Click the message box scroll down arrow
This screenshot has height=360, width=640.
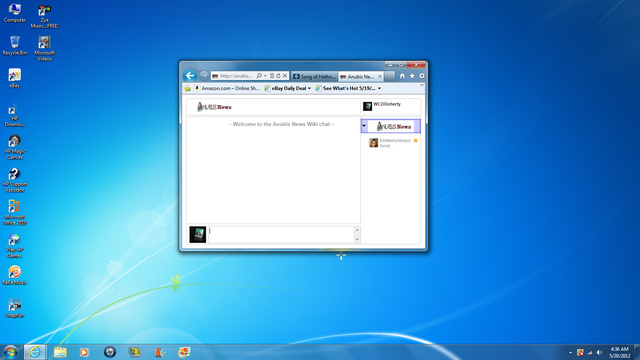(357, 239)
